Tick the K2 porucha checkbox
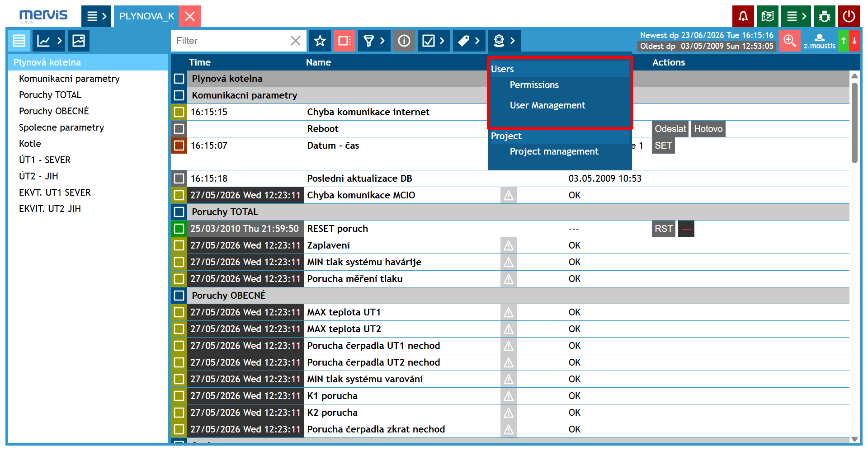The width and height of the screenshot is (868, 451). coord(179,413)
